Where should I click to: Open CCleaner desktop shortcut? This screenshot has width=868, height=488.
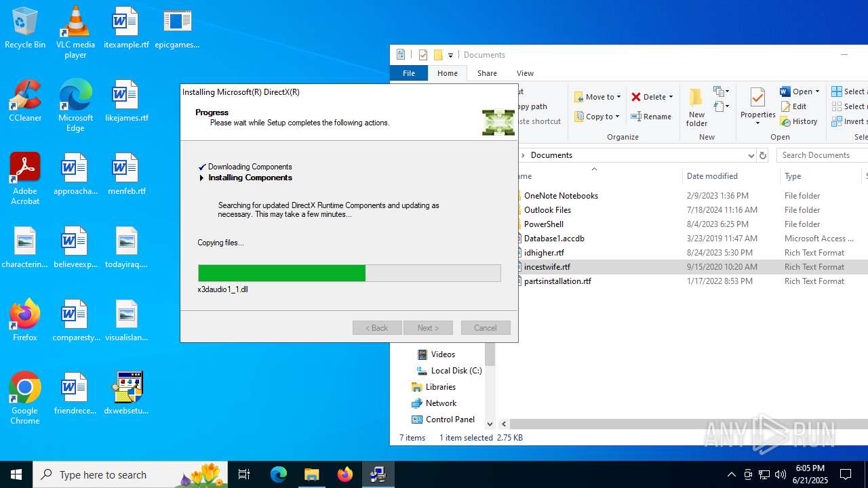tap(25, 102)
